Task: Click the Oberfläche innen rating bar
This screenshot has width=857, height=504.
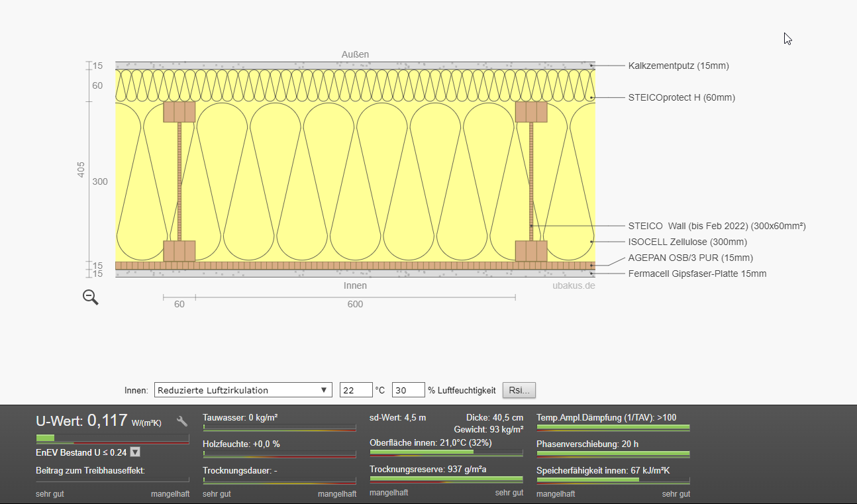Action: (446, 453)
